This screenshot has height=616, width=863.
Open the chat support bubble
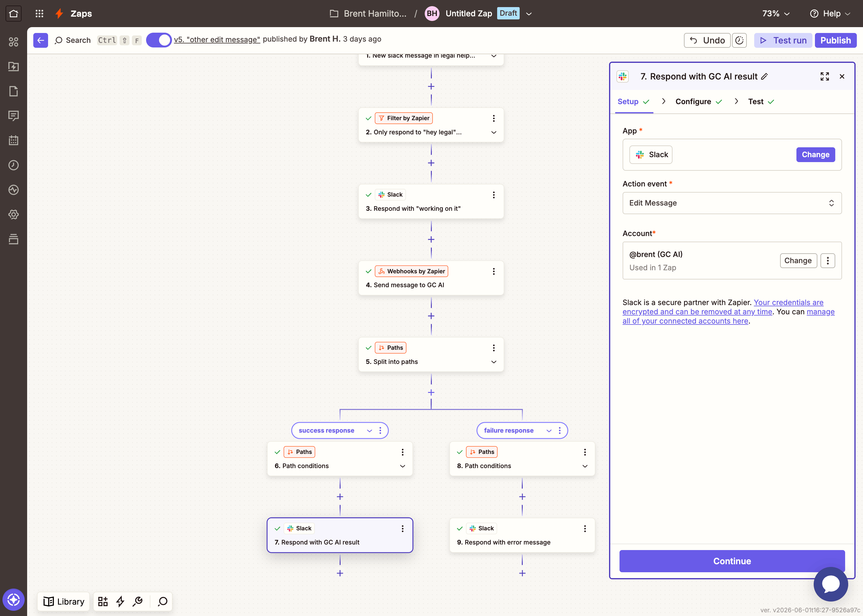[831, 584]
